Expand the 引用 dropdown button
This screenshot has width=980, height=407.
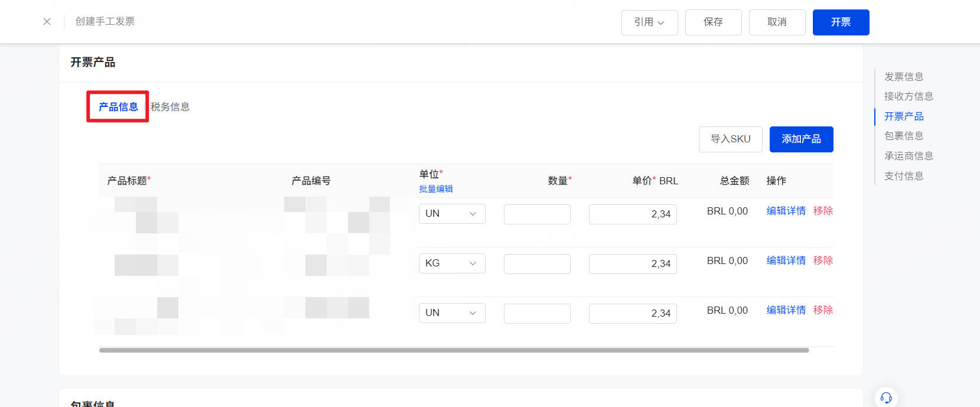click(x=649, y=22)
